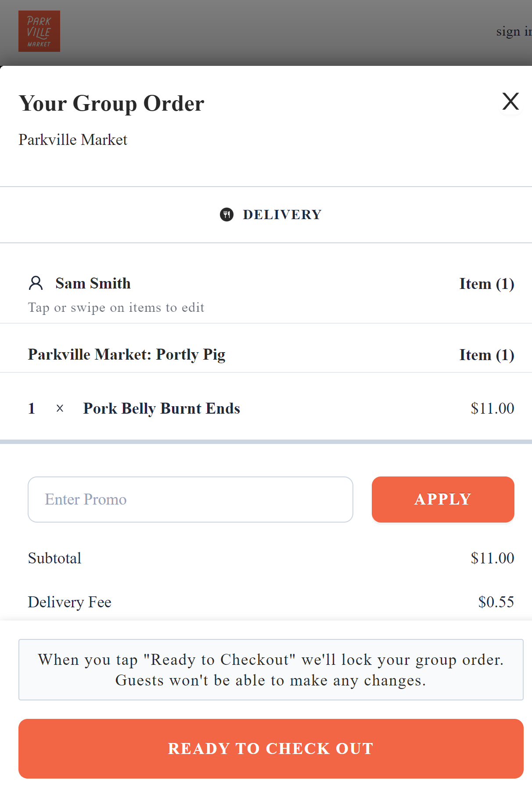The image size is (532, 790).
Task: Select the delivery fork icon
Action: click(227, 215)
